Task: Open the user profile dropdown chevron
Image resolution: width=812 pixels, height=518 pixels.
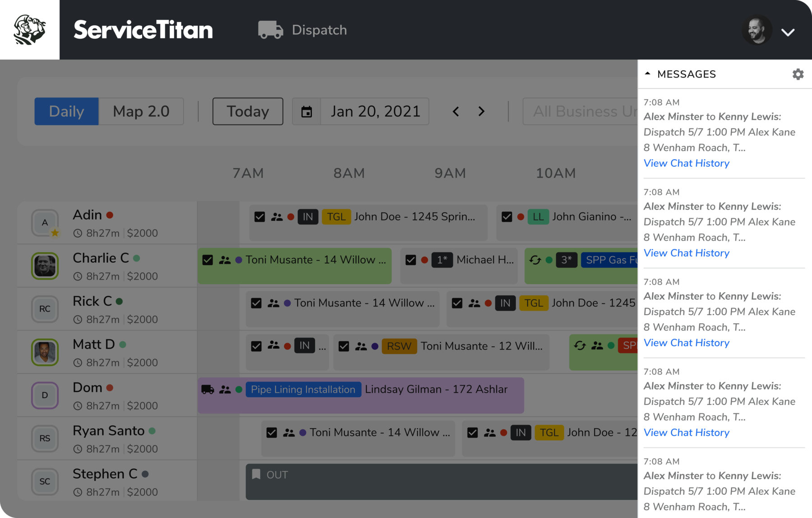Action: click(x=788, y=32)
